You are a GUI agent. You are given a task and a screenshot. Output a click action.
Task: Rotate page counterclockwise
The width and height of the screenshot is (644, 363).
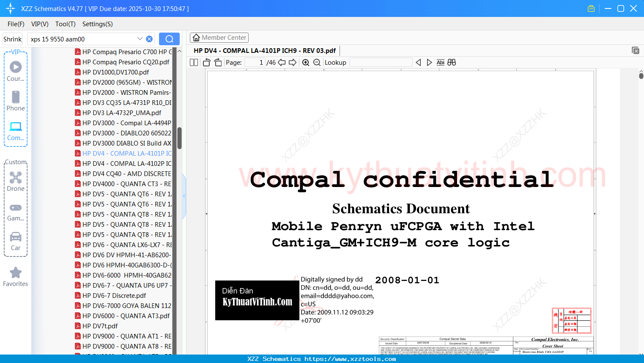pos(207,62)
